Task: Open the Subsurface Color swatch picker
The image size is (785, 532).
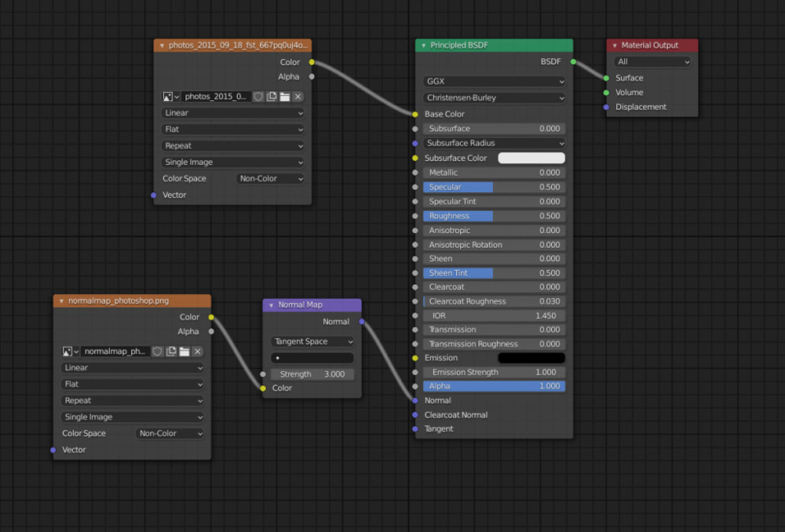Action: [531, 158]
